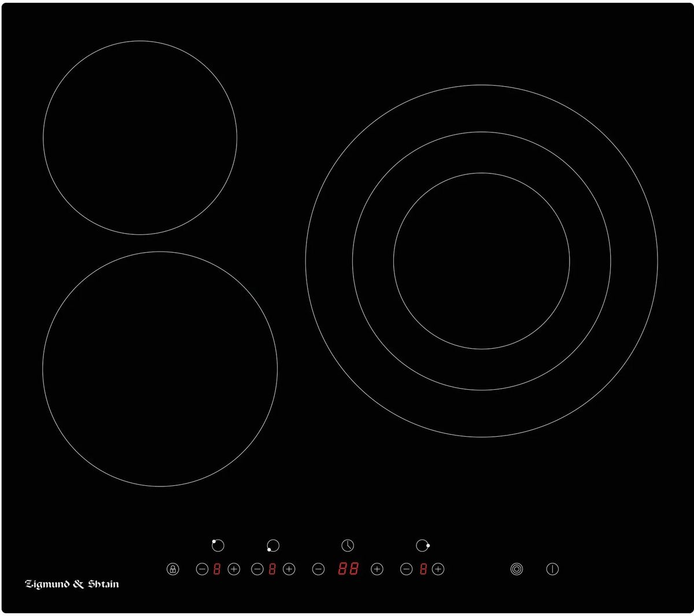Image resolution: width=694 pixels, height=616 pixels.
Task: Increase the timer value with plus
Action: click(377, 569)
